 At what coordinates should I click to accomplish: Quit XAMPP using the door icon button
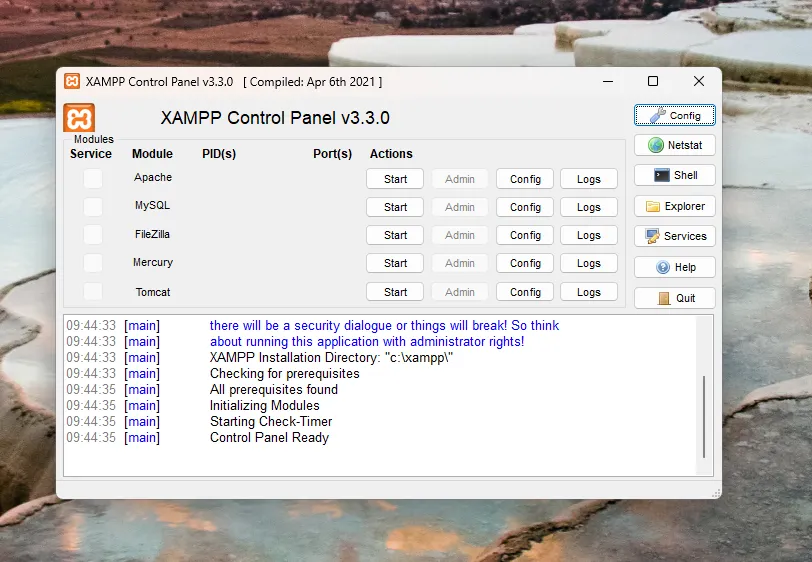click(x=675, y=298)
